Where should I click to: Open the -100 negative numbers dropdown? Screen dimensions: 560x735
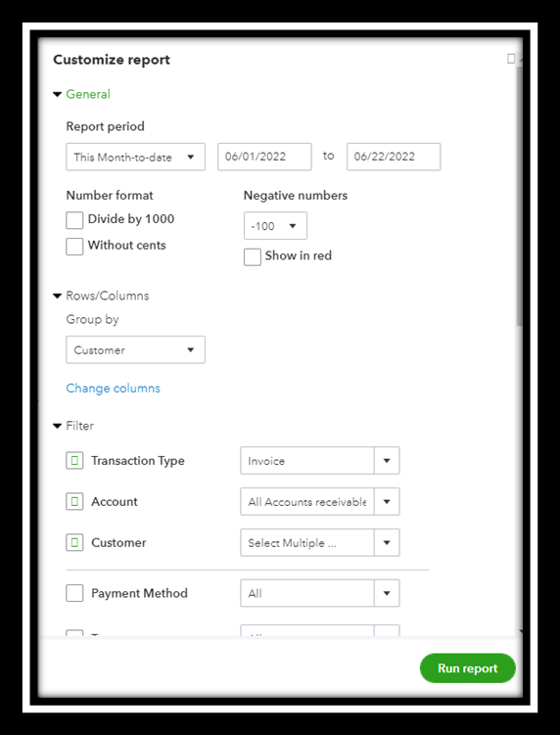point(275,226)
